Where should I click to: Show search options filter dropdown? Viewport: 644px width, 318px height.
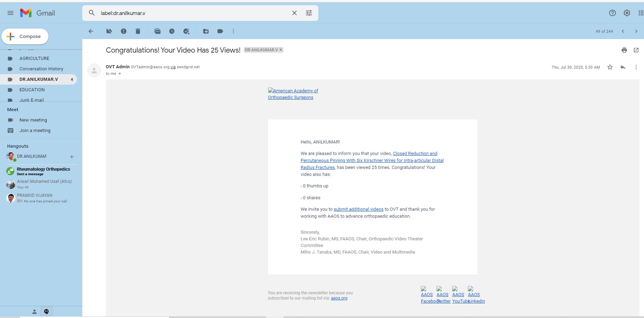point(309,13)
